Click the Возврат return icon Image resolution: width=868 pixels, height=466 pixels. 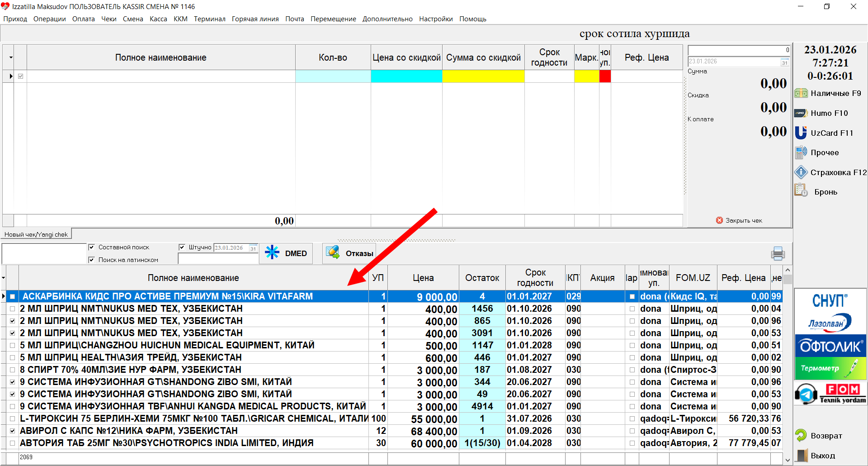(801, 435)
